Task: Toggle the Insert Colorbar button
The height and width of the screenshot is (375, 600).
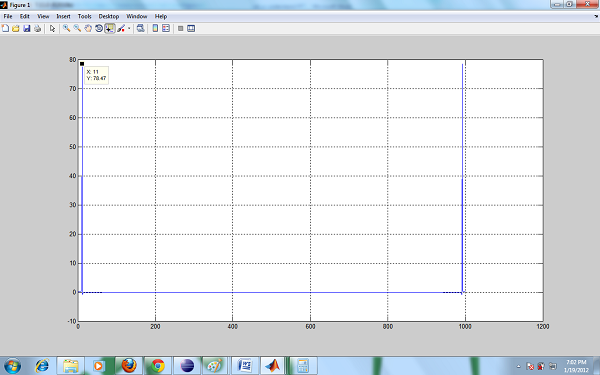Action: point(155,28)
